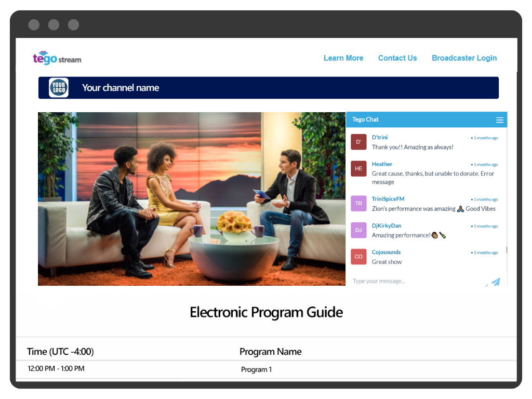Go to Contact Us
This screenshot has width=532, height=399.
tap(397, 58)
